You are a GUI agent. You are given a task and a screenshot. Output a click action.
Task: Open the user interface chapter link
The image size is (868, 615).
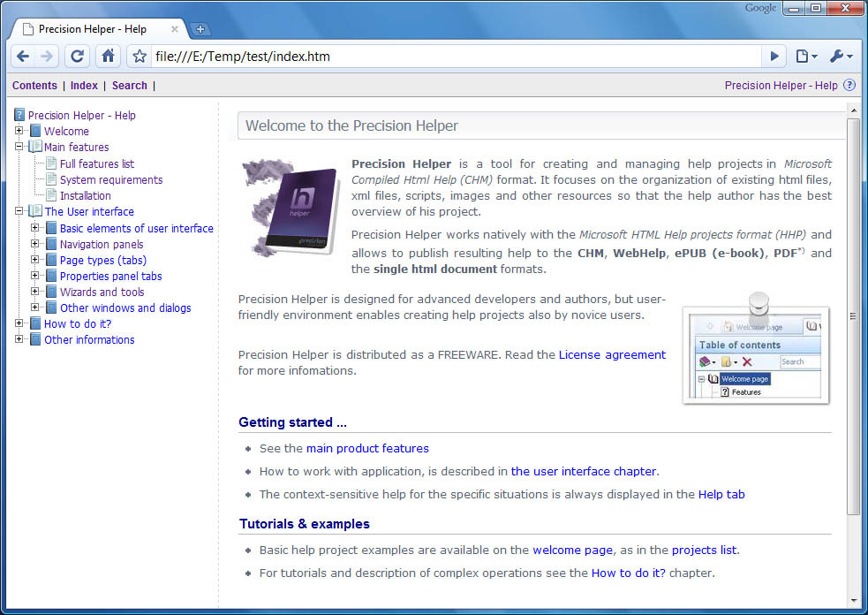coord(584,472)
